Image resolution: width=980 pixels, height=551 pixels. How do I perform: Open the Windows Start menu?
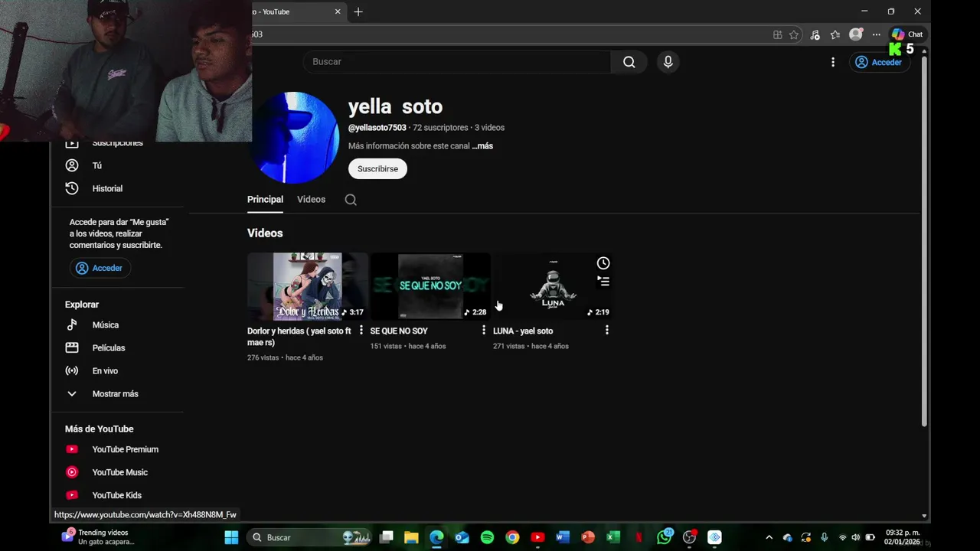(231, 537)
